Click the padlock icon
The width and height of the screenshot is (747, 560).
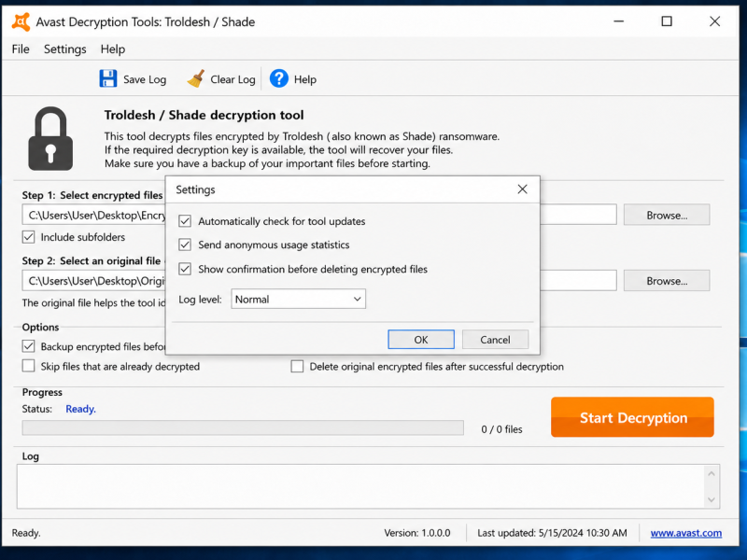pyautogui.click(x=50, y=138)
